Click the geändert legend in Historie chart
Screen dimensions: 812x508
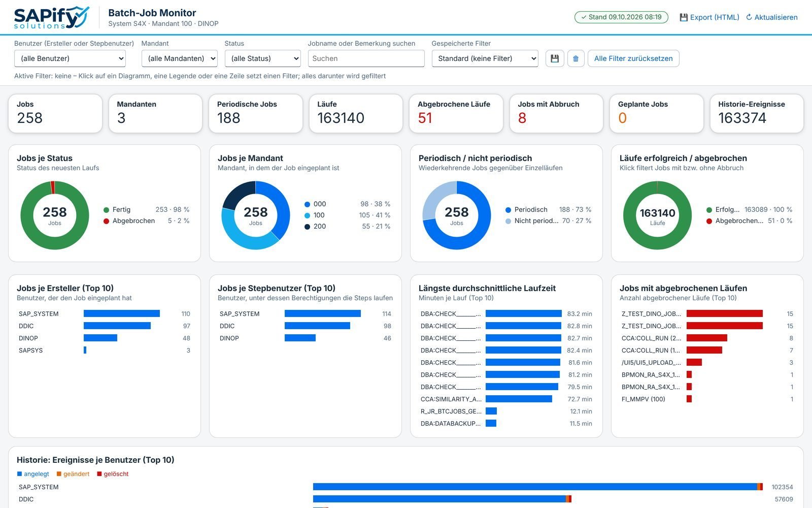(x=73, y=474)
